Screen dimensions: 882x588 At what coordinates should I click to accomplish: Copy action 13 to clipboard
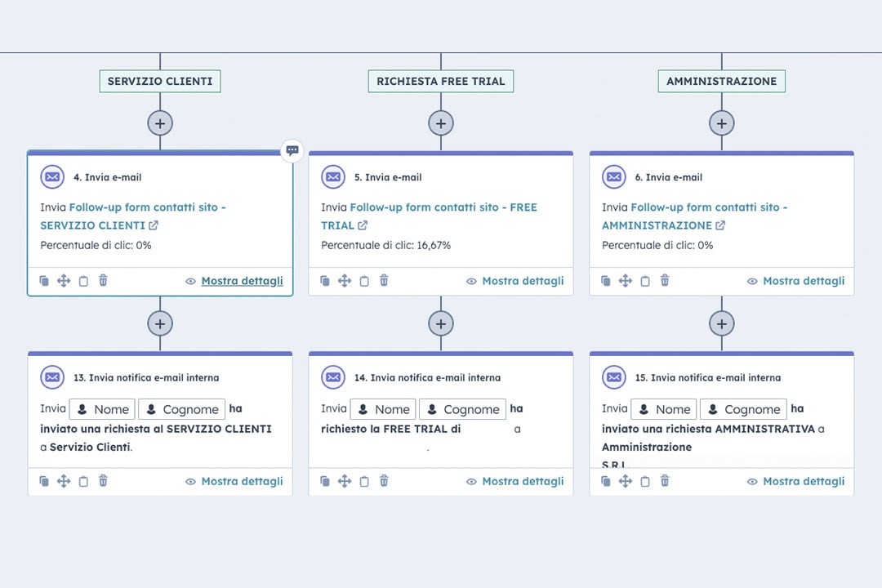click(x=83, y=481)
